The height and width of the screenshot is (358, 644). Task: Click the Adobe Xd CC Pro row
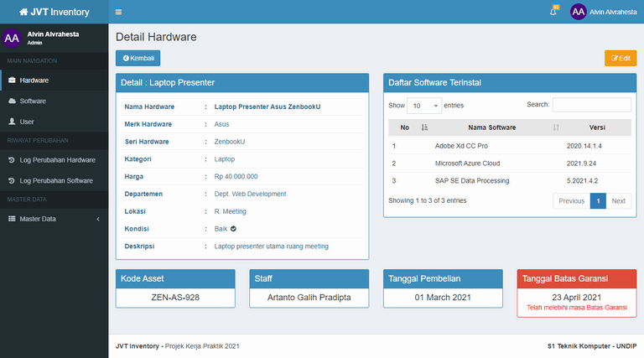tap(510, 146)
